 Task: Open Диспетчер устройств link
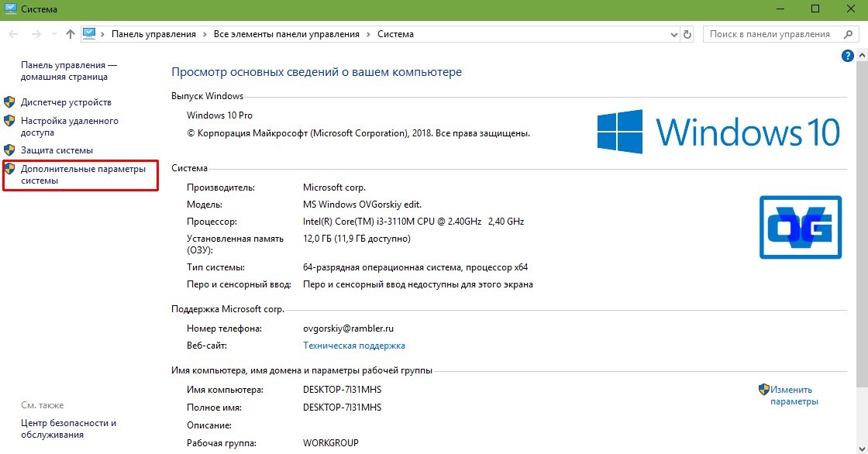[66, 101]
